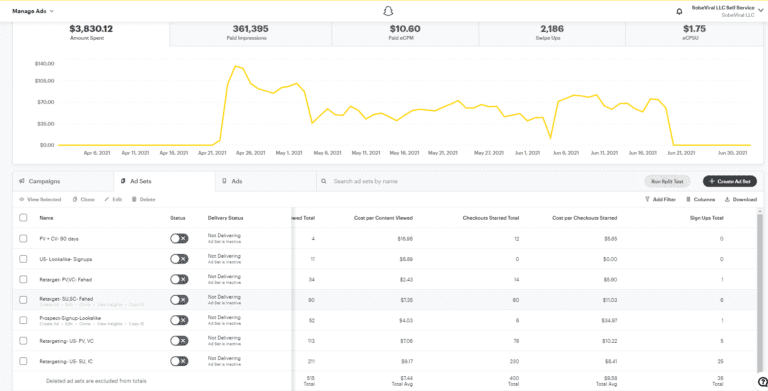
Task: Toggle status of Retarget- SU,SC- Fahad
Action: (179, 299)
